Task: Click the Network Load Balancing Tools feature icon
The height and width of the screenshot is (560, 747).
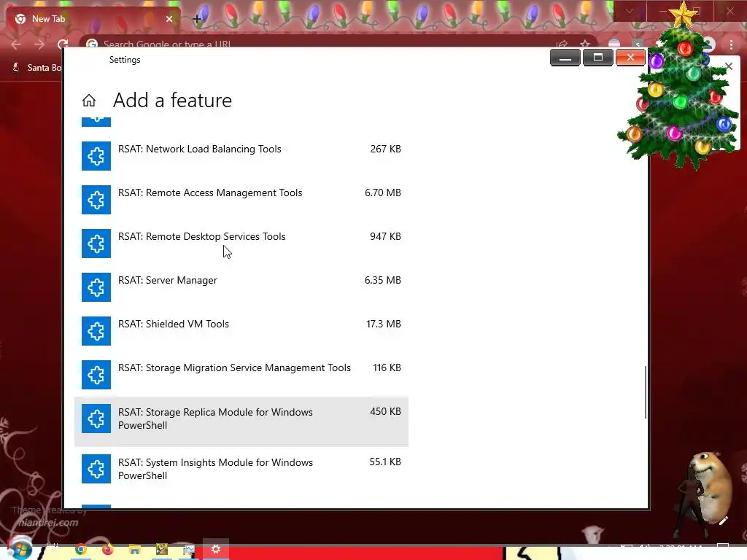Action: coord(96,156)
